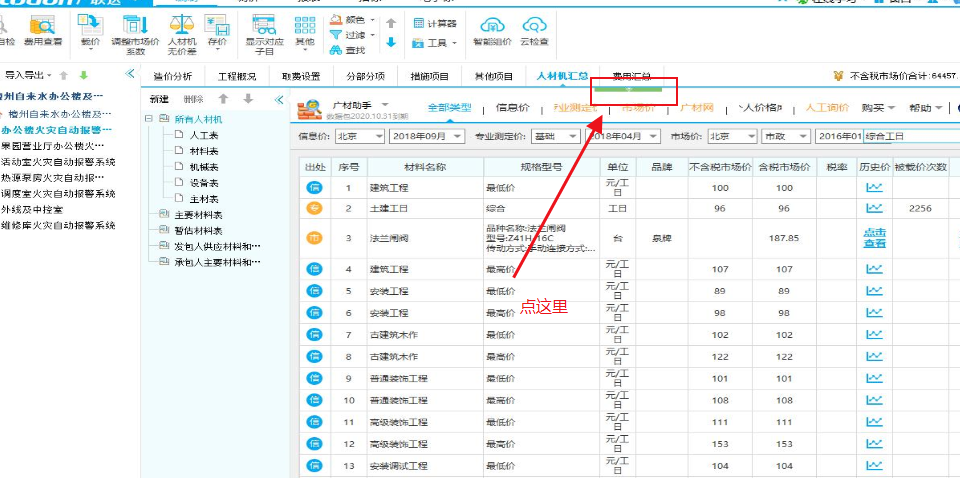
Task: Click the 颜色 color tool
Action: [x=352, y=21]
